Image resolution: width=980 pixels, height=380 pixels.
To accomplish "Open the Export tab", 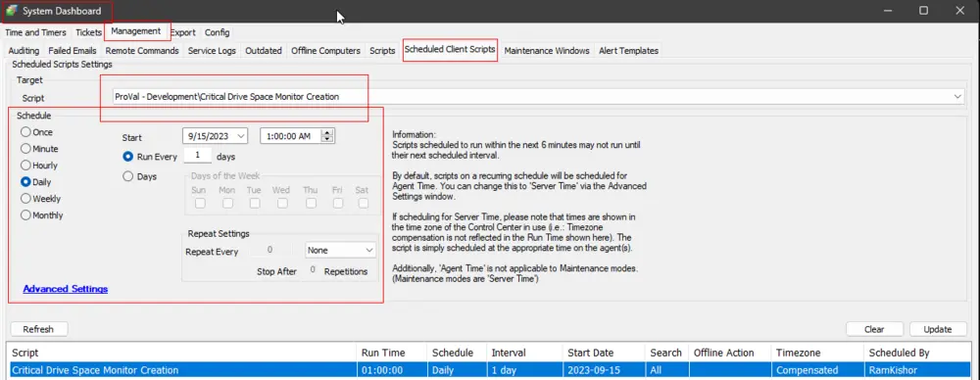I will pyautogui.click(x=183, y=32).
